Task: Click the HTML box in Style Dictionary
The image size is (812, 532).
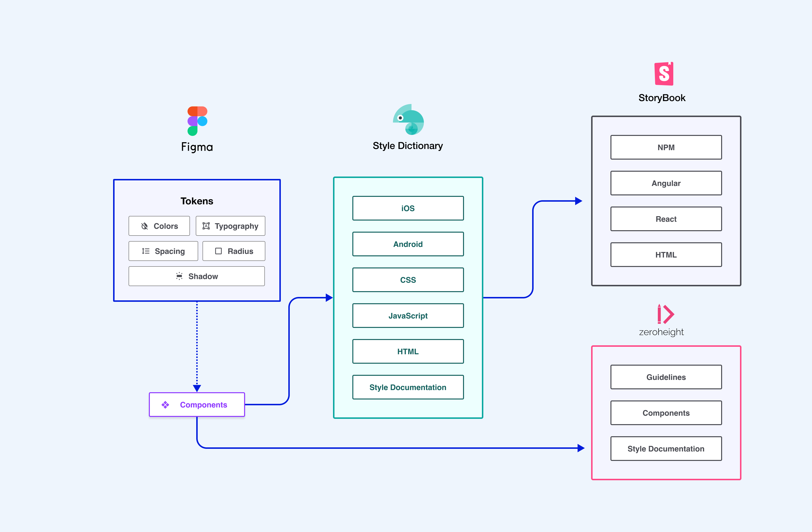Action: 408,351
